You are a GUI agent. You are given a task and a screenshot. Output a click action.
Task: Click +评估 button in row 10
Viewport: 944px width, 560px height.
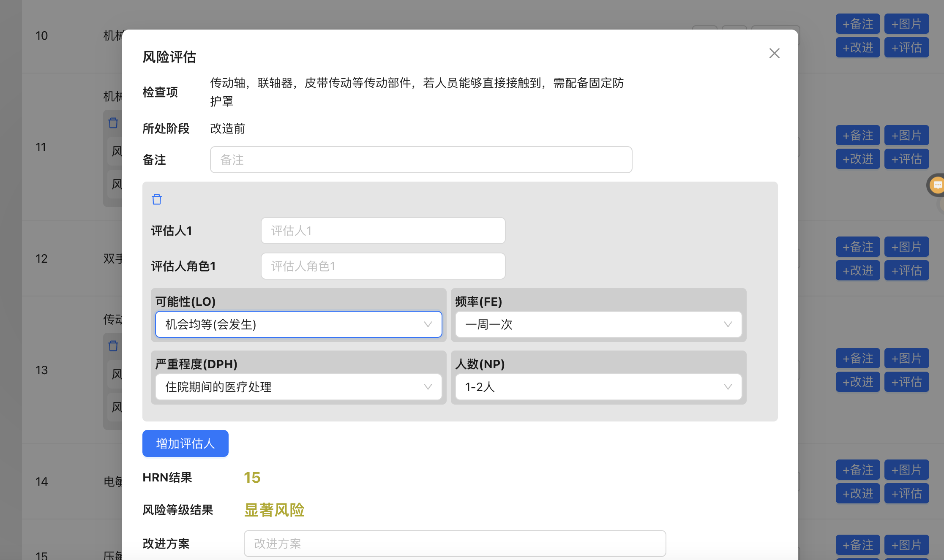pyautogui.click(x=906, y=47)
